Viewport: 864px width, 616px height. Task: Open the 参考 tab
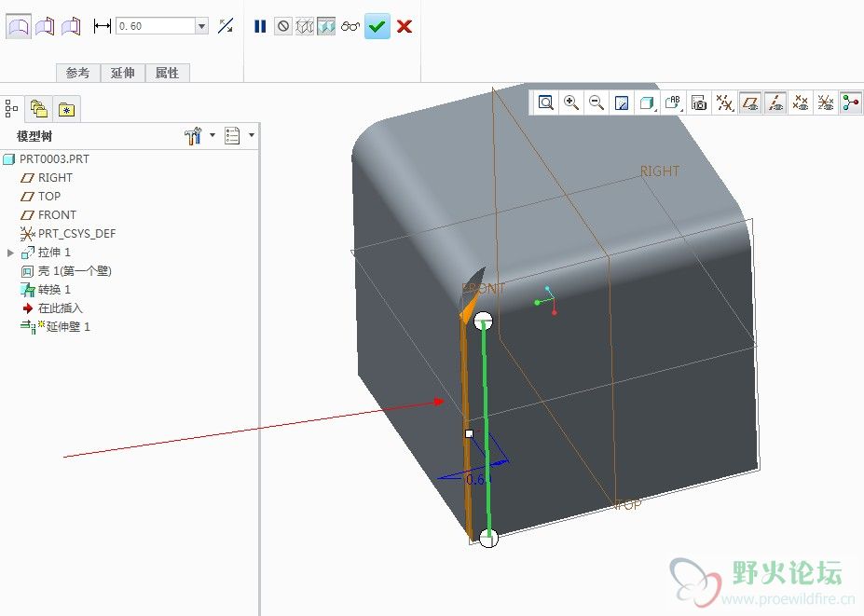(x=77, y=73)
